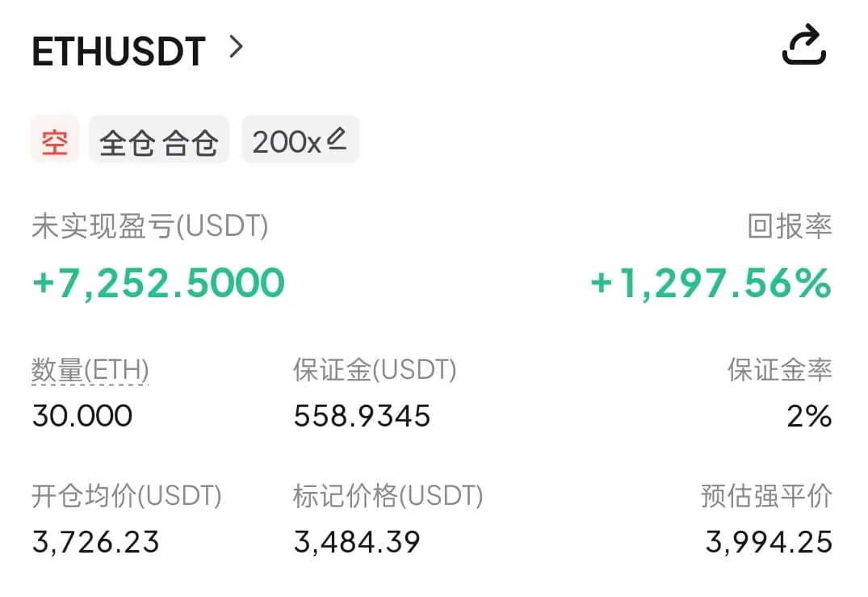
Task: Open ETHUSDT details via chevron arrow
Action: click(x=237, y=47)
